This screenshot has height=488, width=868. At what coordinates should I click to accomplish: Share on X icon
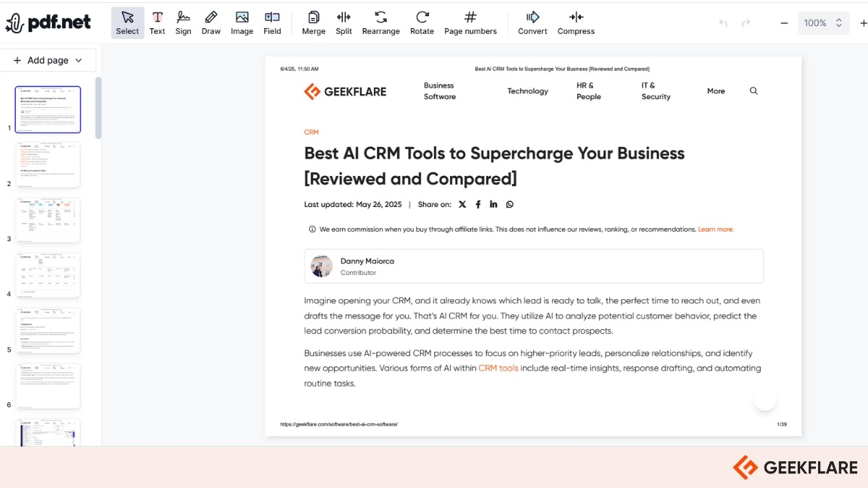click(462, 205)
